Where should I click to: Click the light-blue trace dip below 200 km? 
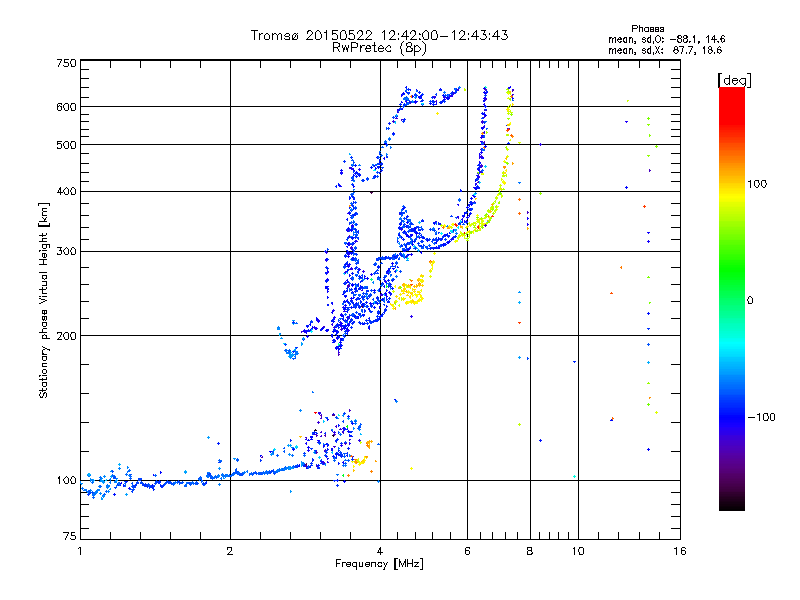(x=291, y=352)
